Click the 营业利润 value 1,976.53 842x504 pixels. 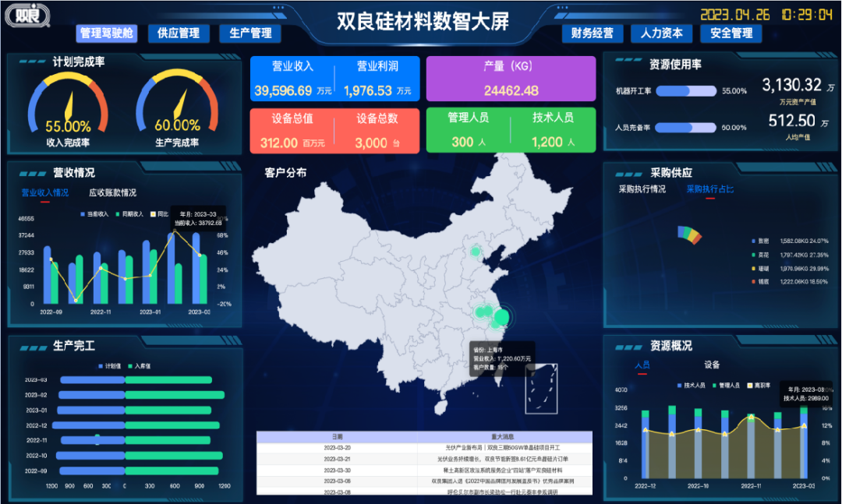[x=368, y=90]
